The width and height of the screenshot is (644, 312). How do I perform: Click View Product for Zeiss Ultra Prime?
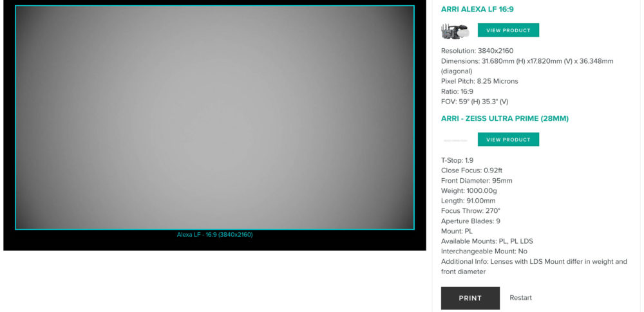tap(508, 139)
